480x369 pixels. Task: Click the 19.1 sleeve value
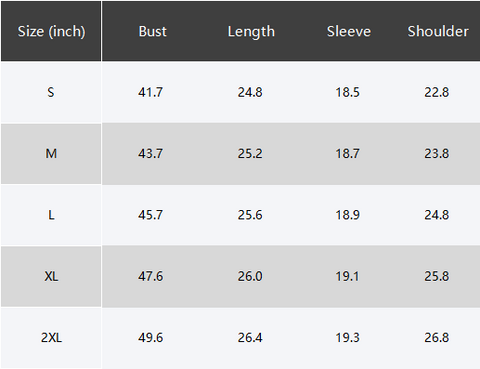[347, 276]
